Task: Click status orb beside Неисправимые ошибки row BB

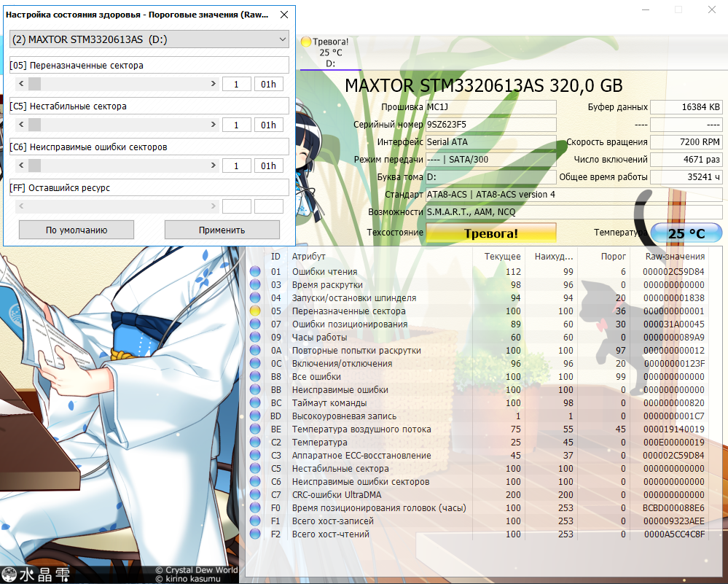Action: pyautogui.click(x=255, y=389)
